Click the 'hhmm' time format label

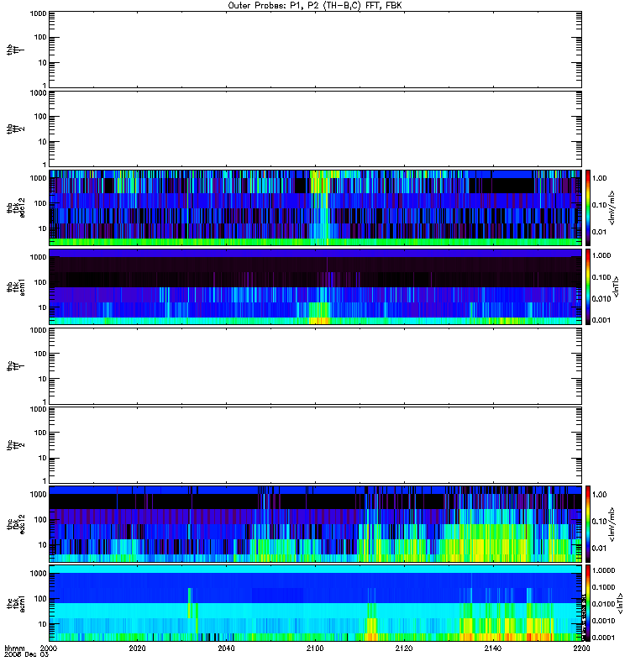14,648
